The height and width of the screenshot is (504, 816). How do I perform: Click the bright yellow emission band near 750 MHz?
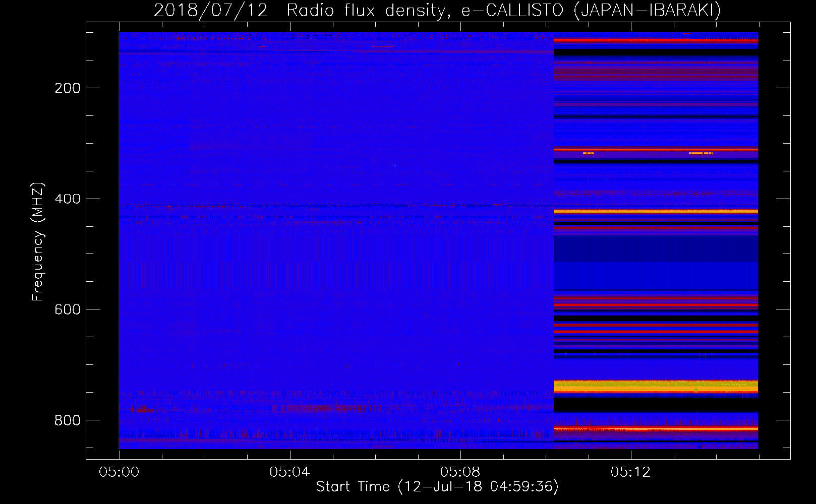tap(656, 387)
